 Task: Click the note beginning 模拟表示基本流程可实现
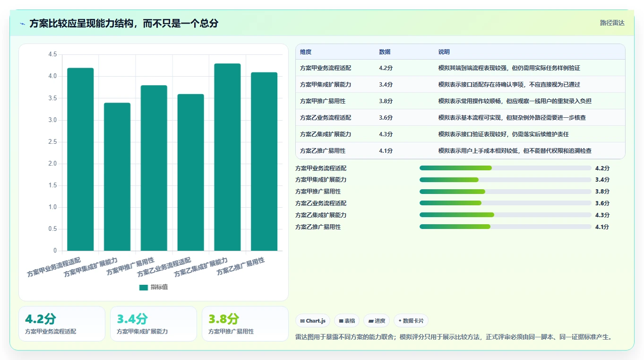512,118
